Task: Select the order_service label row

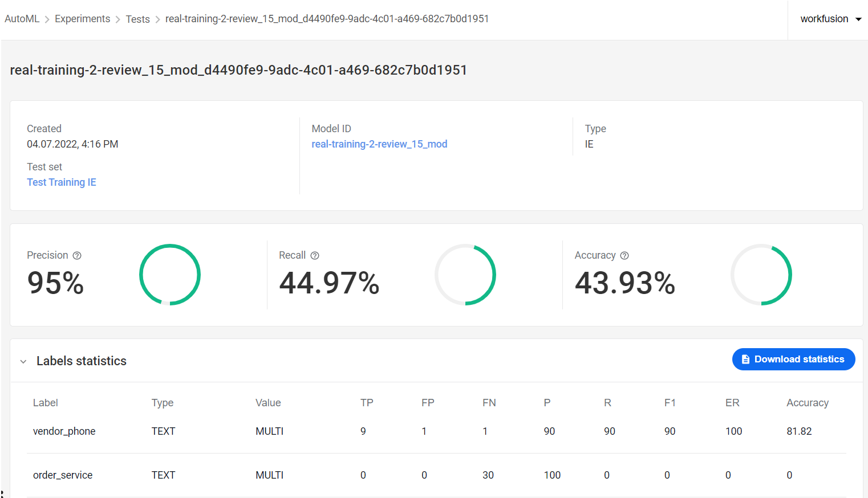Action: point(436,475)
